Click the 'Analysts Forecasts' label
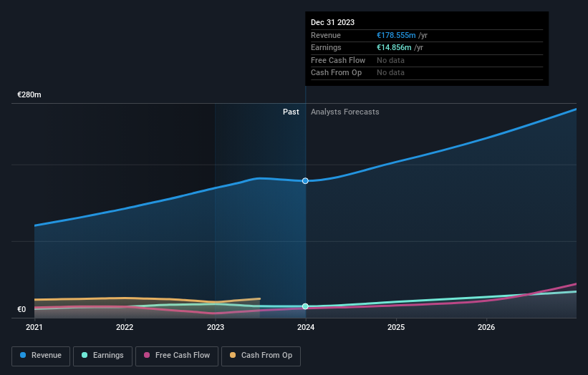 pos(345,112)
